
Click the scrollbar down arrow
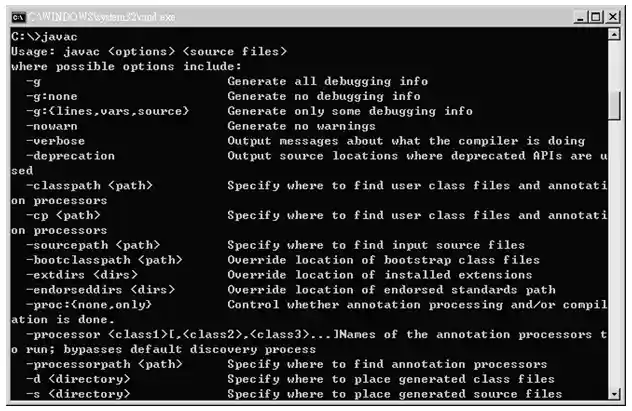614,393
